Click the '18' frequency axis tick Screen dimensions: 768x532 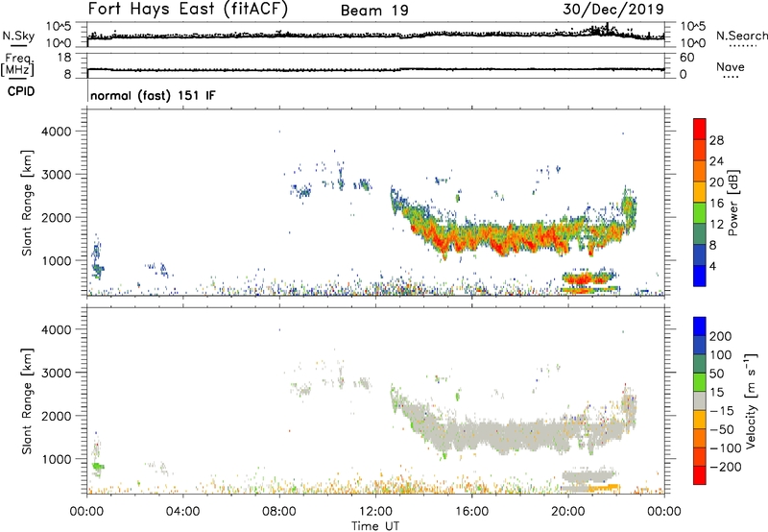click(x=64, y=58)
